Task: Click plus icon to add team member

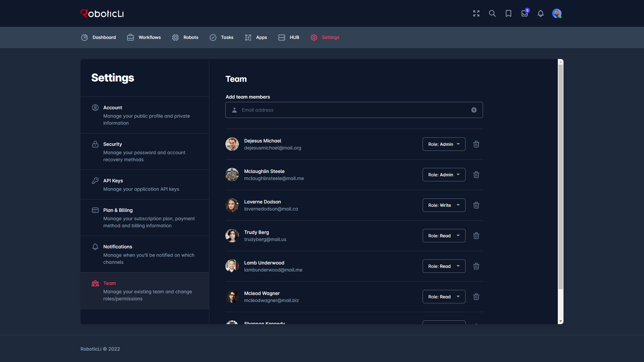Action: (x=474, y=110)
